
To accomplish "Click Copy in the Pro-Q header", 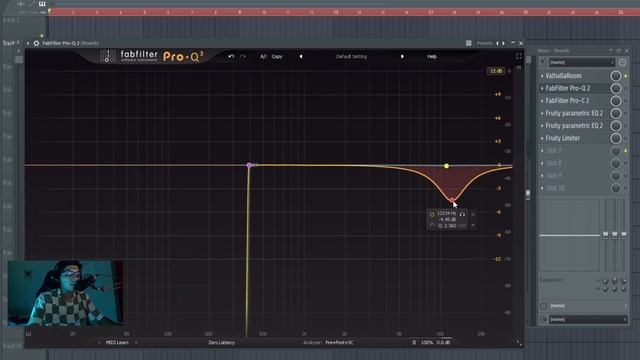I will click(x=277, y=56).
